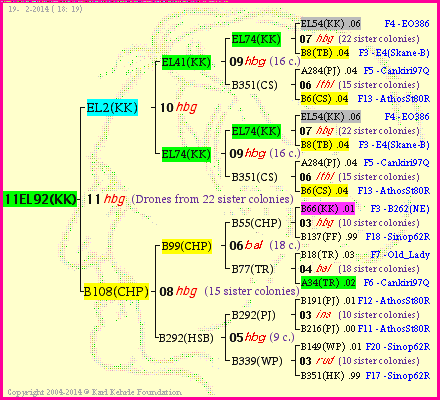Click the date stamp 19- 2-2014

[x=45, y=9]
